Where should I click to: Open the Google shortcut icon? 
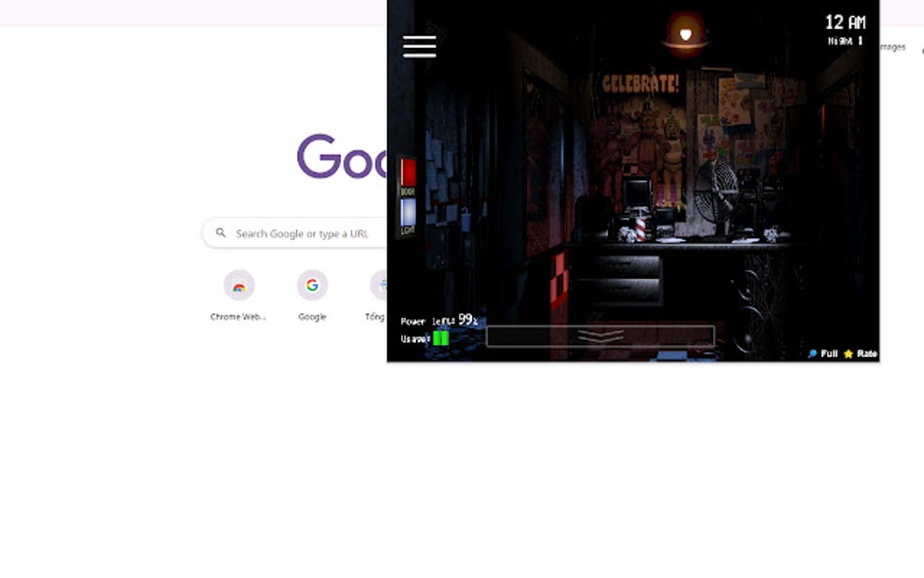click(312, 285)
